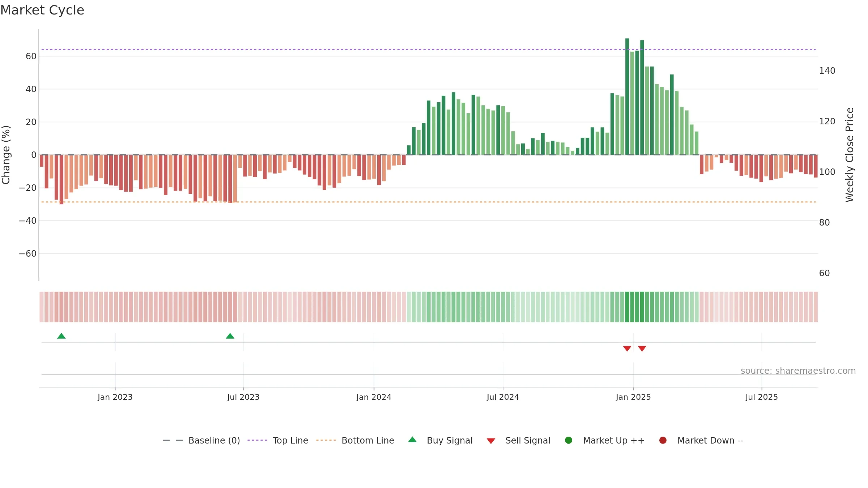The image size is (868, 488).
Task: Click the Jul 2024 axis label
Action: (503, 397)
